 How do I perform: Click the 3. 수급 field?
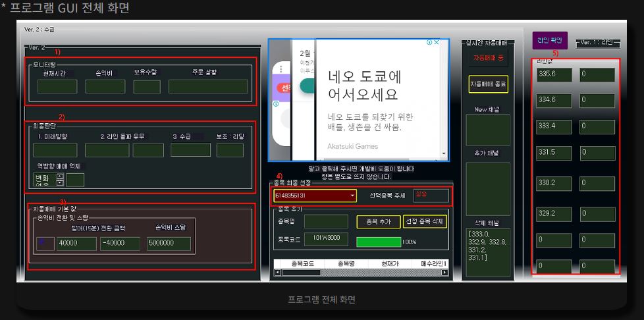(190, 150)
